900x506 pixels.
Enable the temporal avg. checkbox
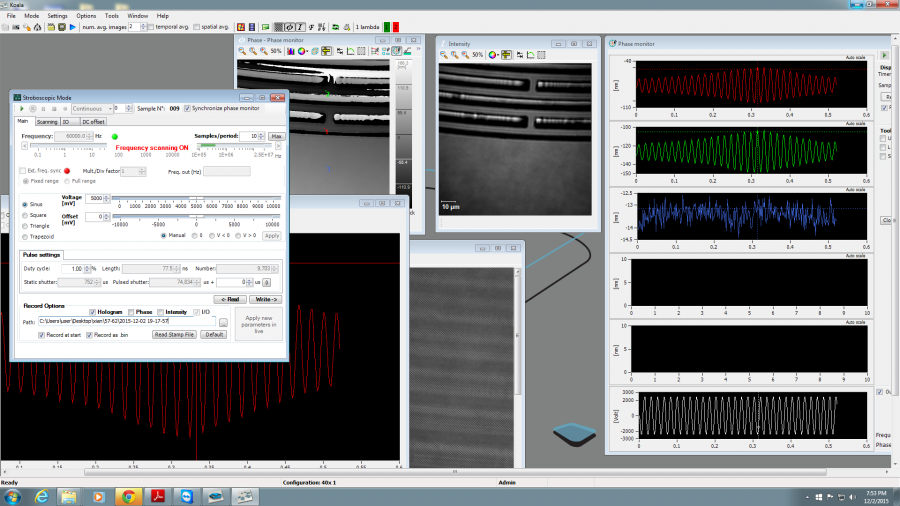click(x=153, y=27)
